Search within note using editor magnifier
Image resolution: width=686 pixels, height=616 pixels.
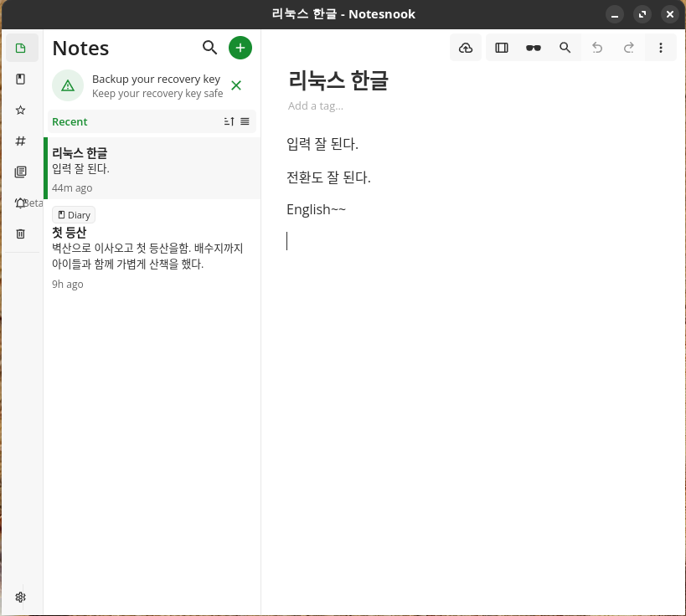point(565,48)
